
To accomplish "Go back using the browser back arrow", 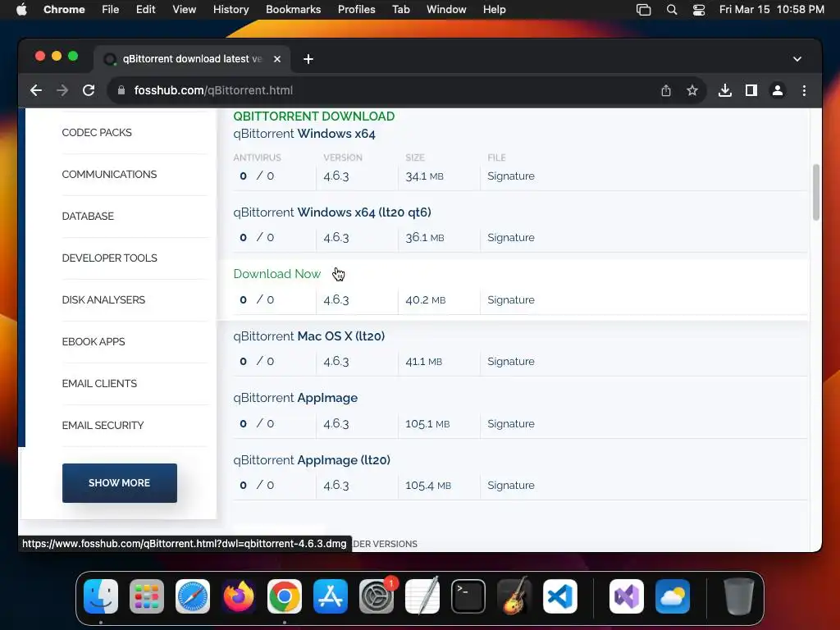I will (36, 90).
